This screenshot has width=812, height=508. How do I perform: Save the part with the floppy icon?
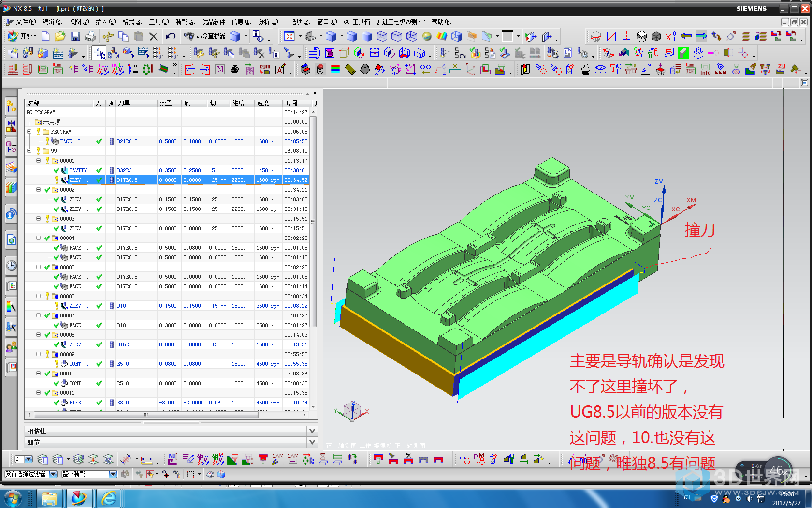pos(75,36)
